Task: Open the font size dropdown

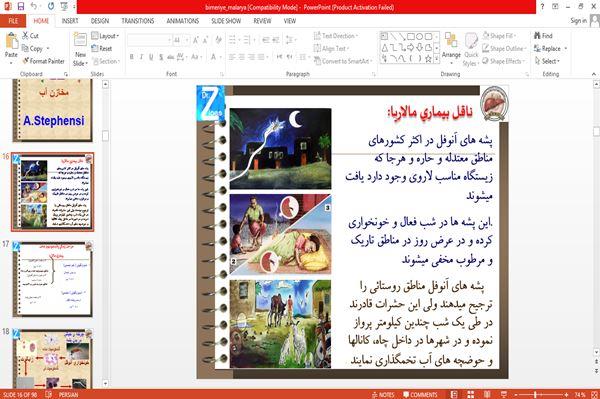Action: (x=187, y=40)
